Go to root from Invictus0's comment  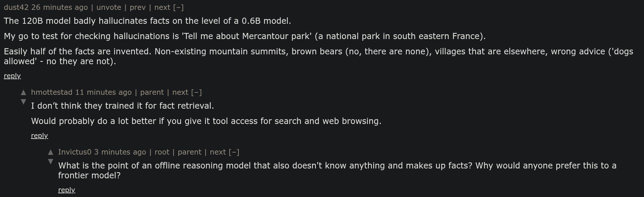[x=162, y=152]
